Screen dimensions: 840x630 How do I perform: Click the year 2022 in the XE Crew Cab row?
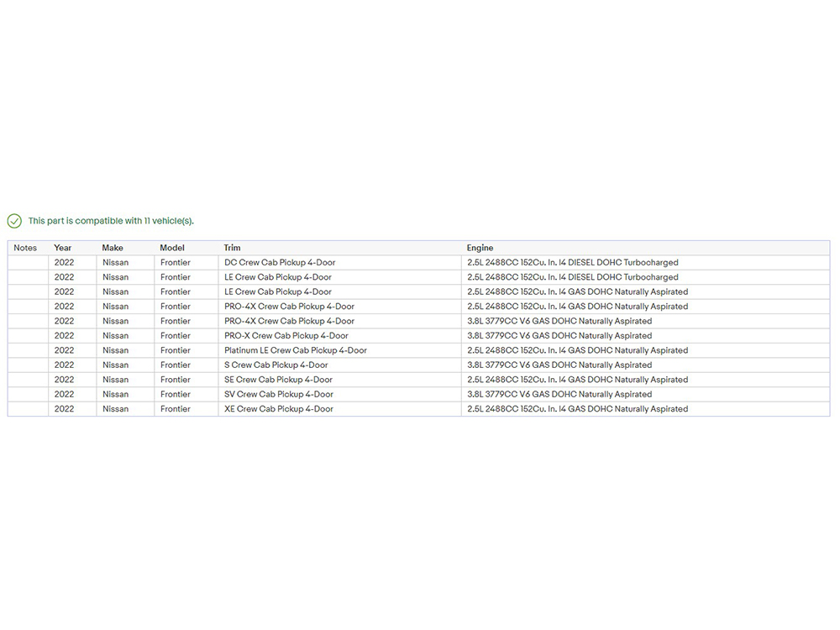point(65,409)
